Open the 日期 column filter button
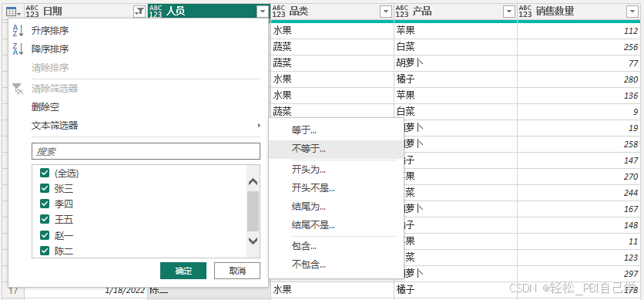Image resolution: width=644 pixels, height=300 pixels. coord(139,12)
